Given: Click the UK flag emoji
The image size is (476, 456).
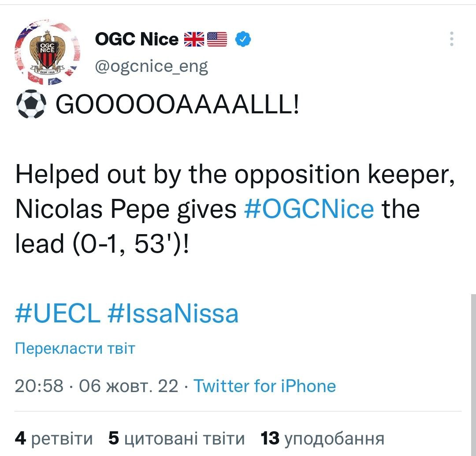Looking at the screenshot, I should point(193,40).
